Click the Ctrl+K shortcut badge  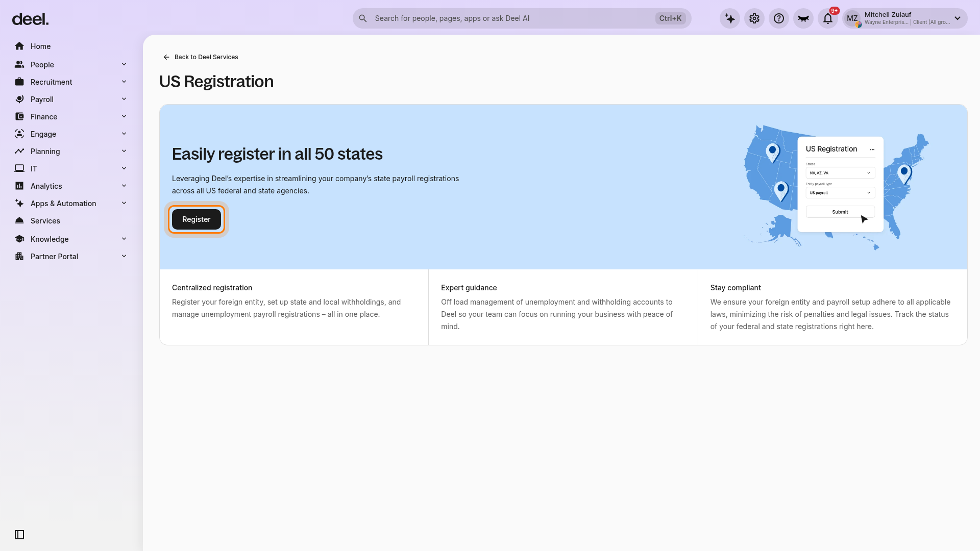[x=670, y=18]
